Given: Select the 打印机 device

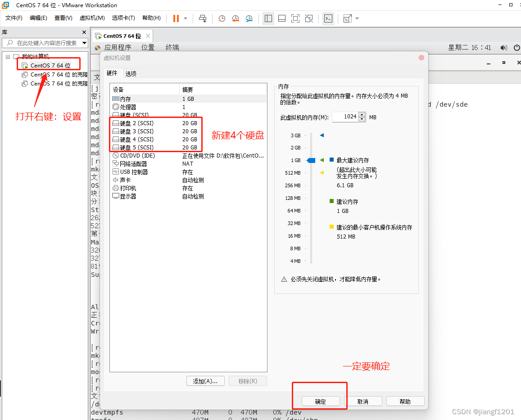Looking at the screenshot, I should click(189, 188).
